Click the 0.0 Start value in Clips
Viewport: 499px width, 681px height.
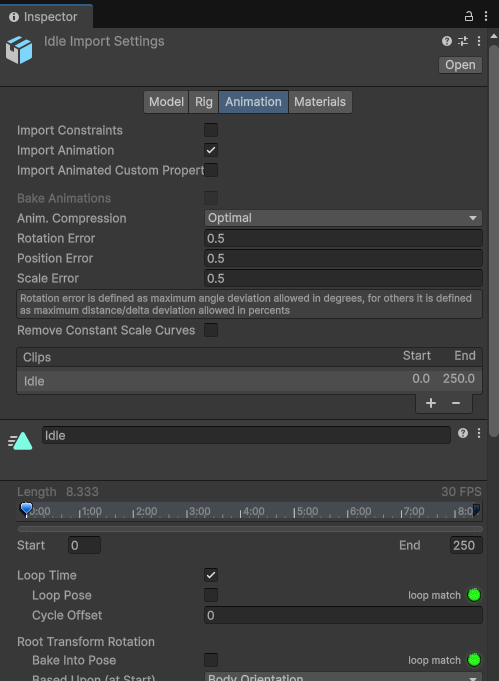pyautogui.click(x=421, y=378)
